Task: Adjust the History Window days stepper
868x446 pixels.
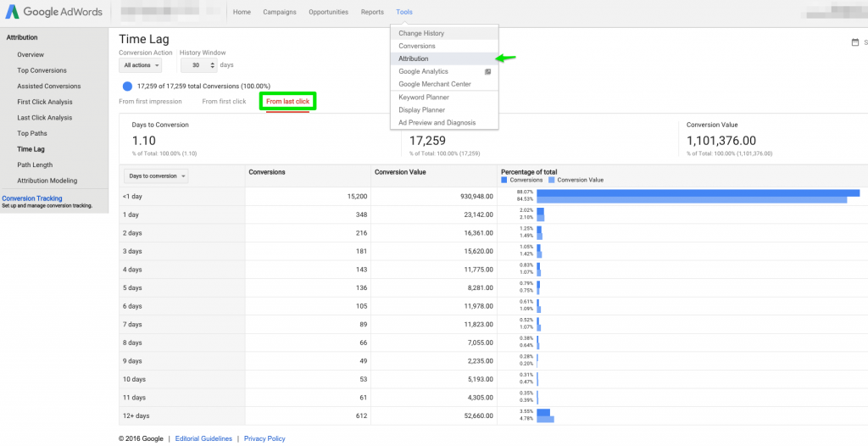Action: point(213,65)
